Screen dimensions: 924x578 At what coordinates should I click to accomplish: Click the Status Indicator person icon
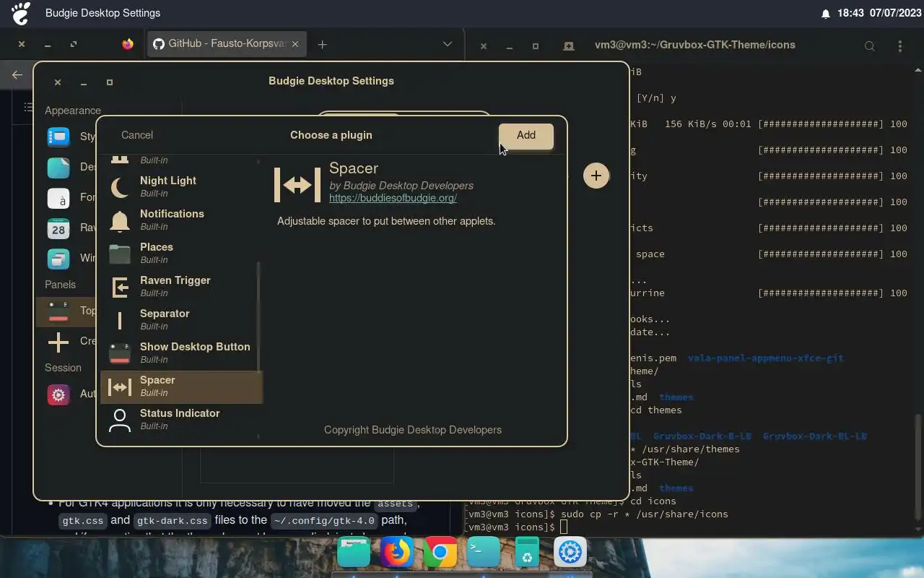[x=120, y=420]
